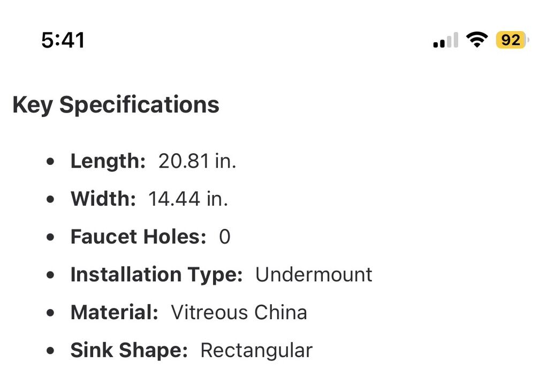Click the bullet point beside Material
This screenshot has width=546, height=392.
tap(50, 313)
